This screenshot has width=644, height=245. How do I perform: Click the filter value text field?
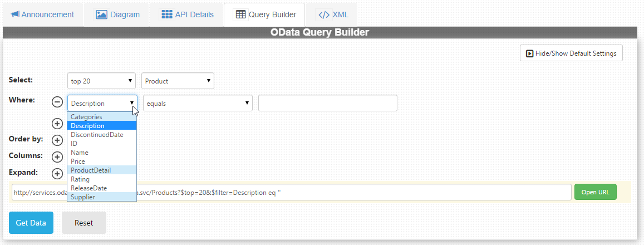327,104
